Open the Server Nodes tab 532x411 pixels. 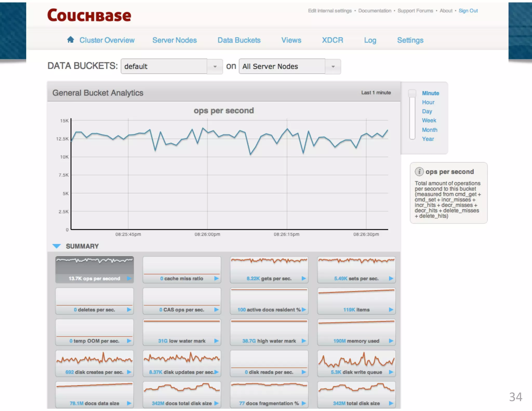[174, 40]
